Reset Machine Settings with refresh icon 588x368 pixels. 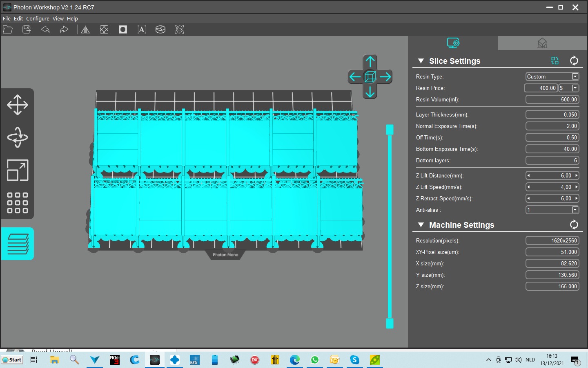tap(574, 224)
